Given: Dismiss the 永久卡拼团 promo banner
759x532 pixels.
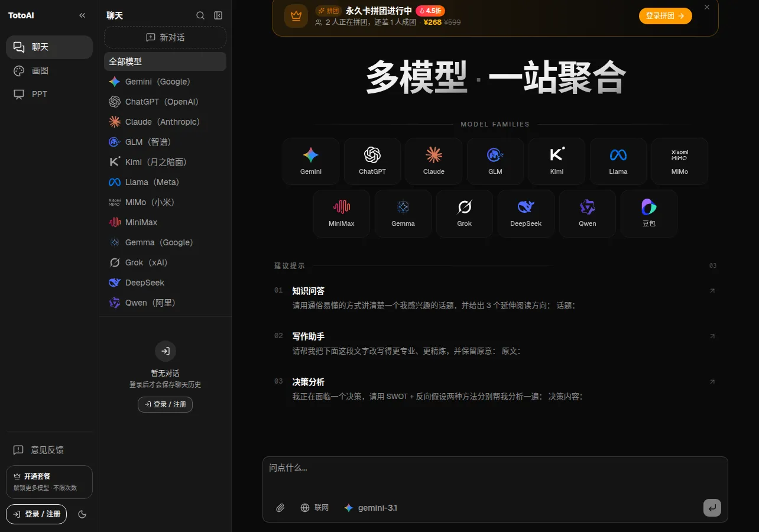Looking at the screenshot, I should pos(707,7).
